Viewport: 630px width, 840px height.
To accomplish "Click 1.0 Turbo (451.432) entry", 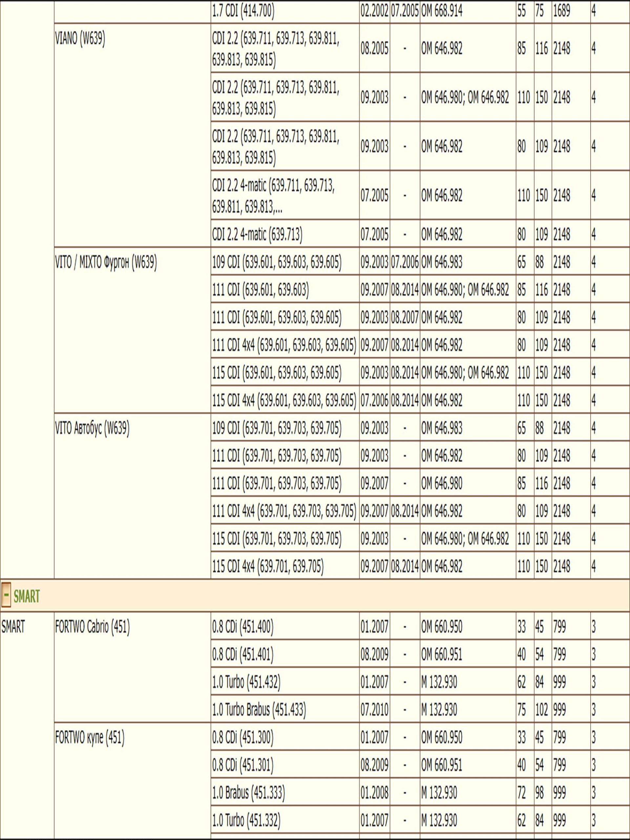I will [x=246, y=682].
